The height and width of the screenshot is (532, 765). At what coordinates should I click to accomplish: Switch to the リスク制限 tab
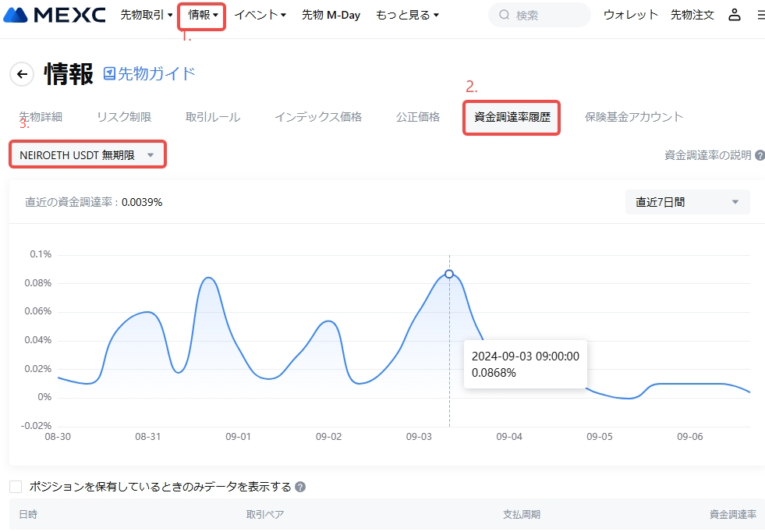point(124,117)
